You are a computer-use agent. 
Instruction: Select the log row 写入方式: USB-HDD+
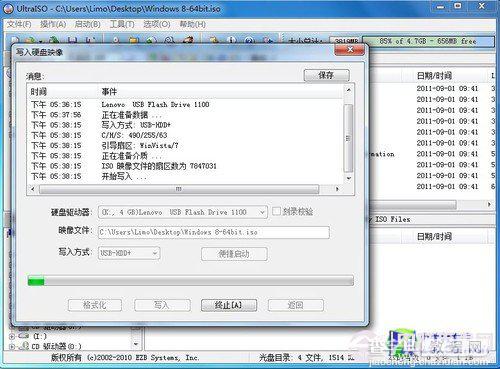click(185, 125)
